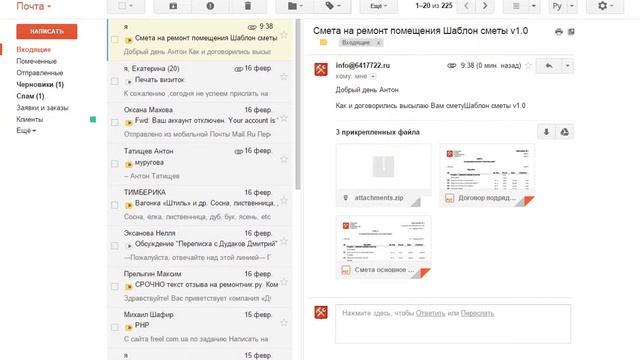Select checkbox for Прелыгин Максим email

(115, 287)
